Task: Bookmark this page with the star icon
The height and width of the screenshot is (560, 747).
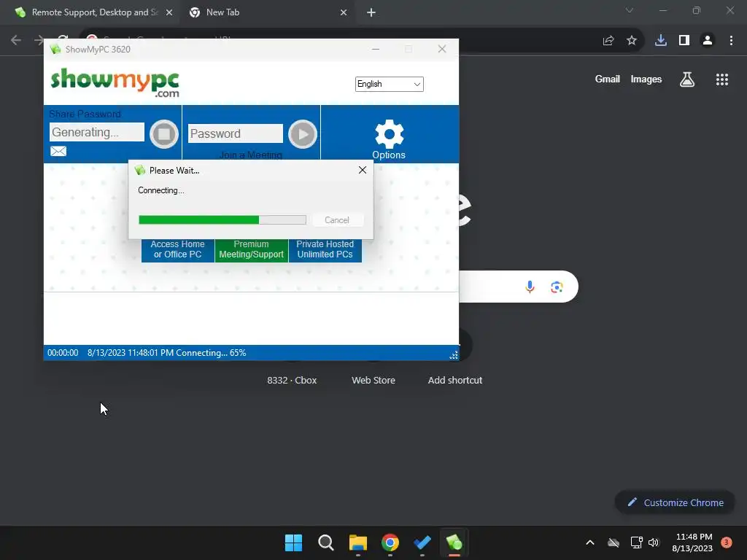Action: (x=632, y=41)
